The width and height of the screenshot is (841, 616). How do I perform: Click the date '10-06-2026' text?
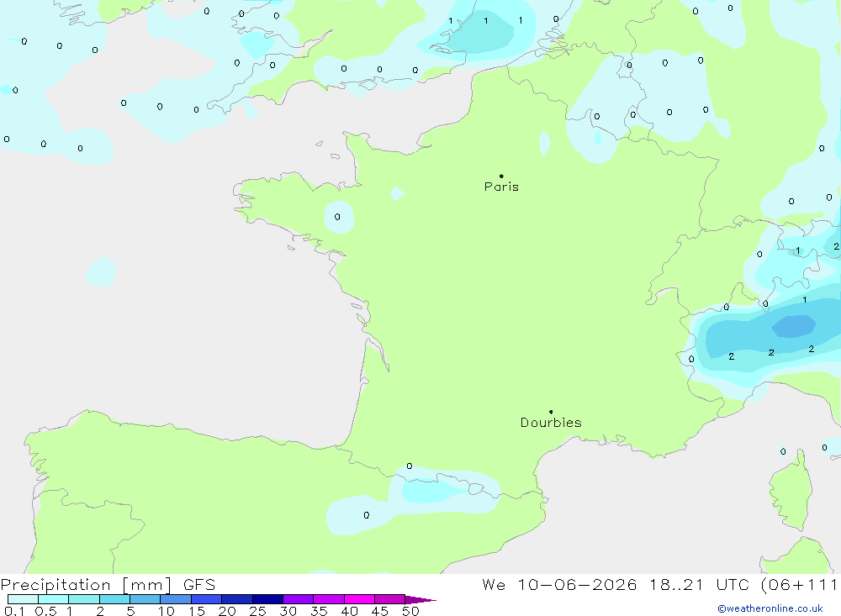[x=577, y=584]
